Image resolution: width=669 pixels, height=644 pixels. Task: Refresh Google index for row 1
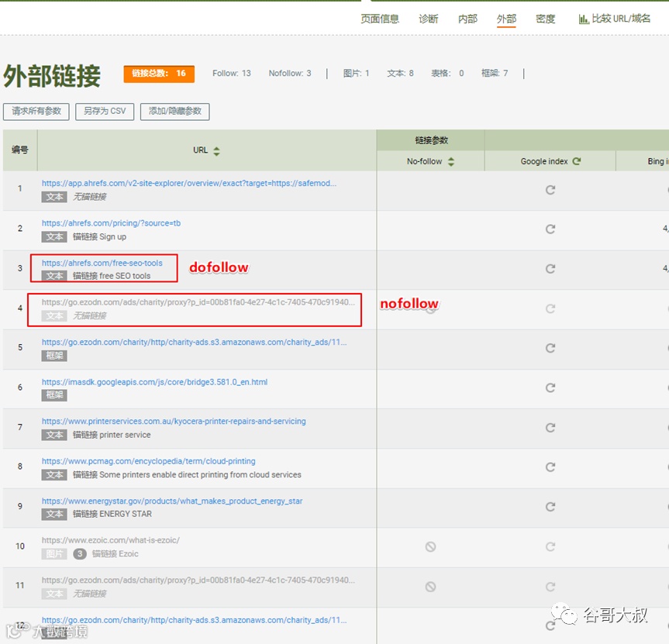pyautogui.click(x=550, y=190)
